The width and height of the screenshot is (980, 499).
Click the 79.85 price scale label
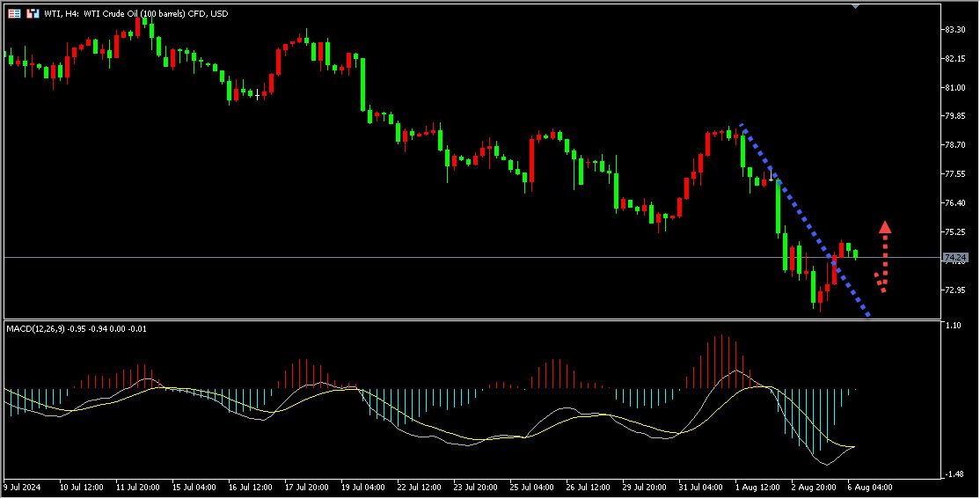coord(954,116)
